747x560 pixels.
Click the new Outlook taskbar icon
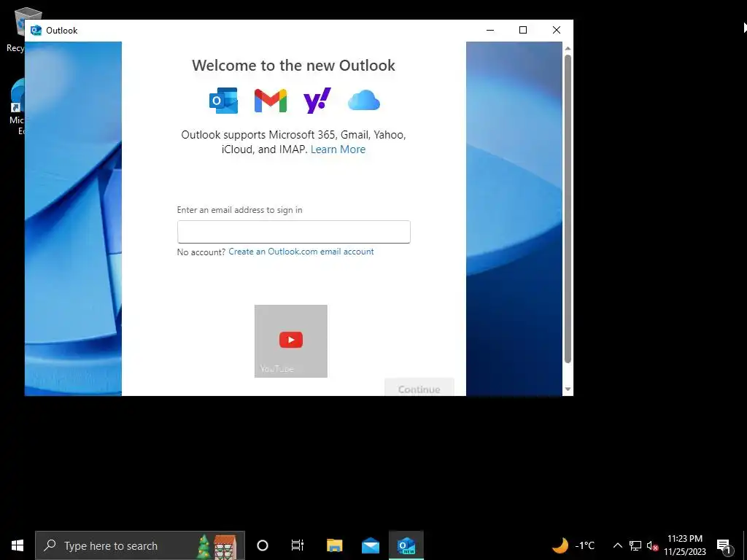coord(406,545)
